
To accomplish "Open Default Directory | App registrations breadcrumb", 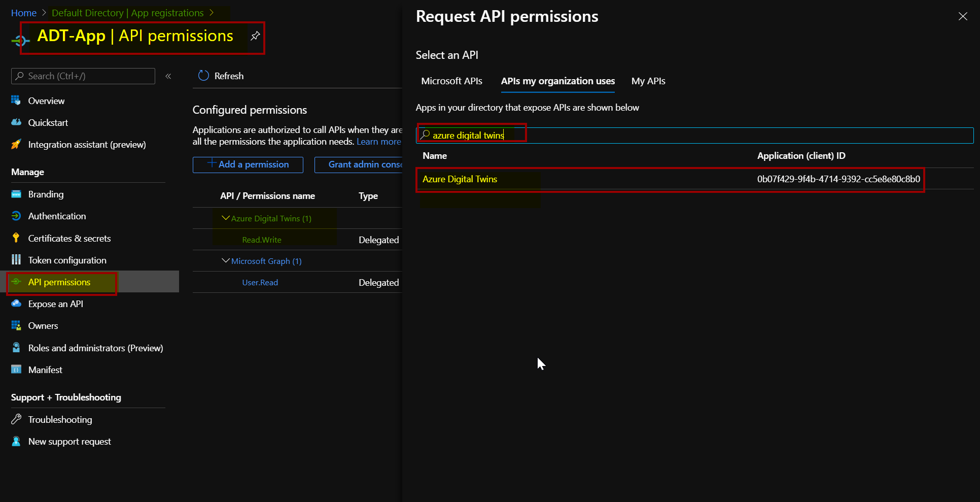I will click(127, 13).
